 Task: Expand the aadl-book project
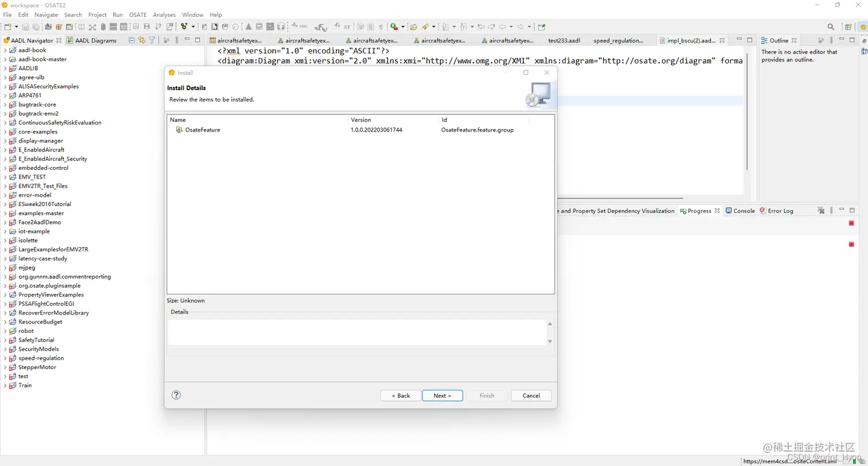(5, 50)
